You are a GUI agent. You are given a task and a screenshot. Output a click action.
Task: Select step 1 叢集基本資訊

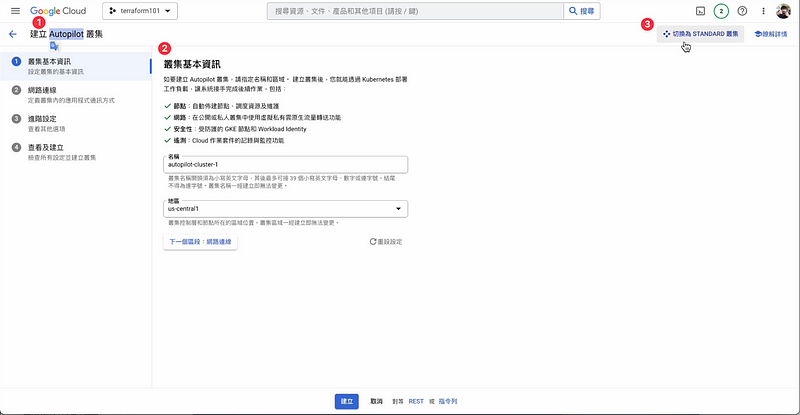76,66
